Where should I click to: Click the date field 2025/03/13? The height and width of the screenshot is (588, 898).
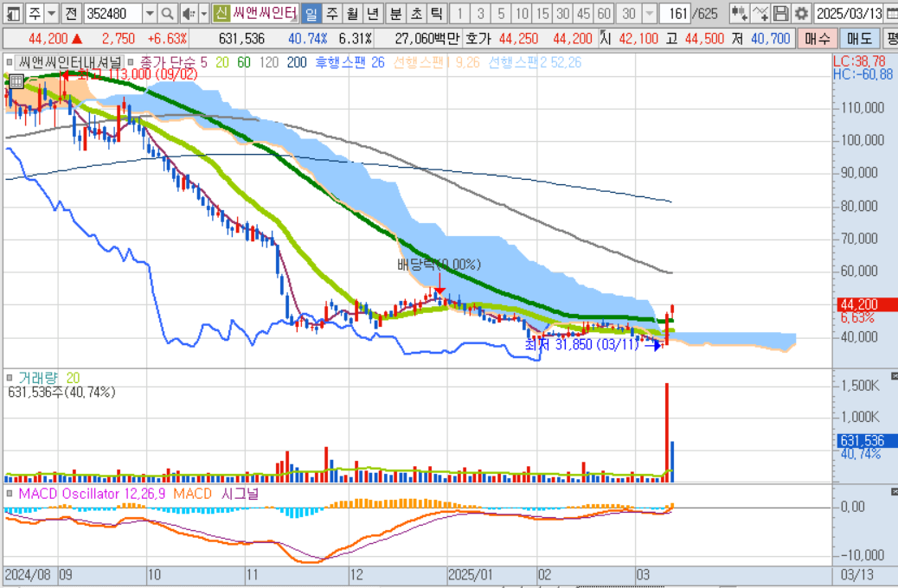850,13
